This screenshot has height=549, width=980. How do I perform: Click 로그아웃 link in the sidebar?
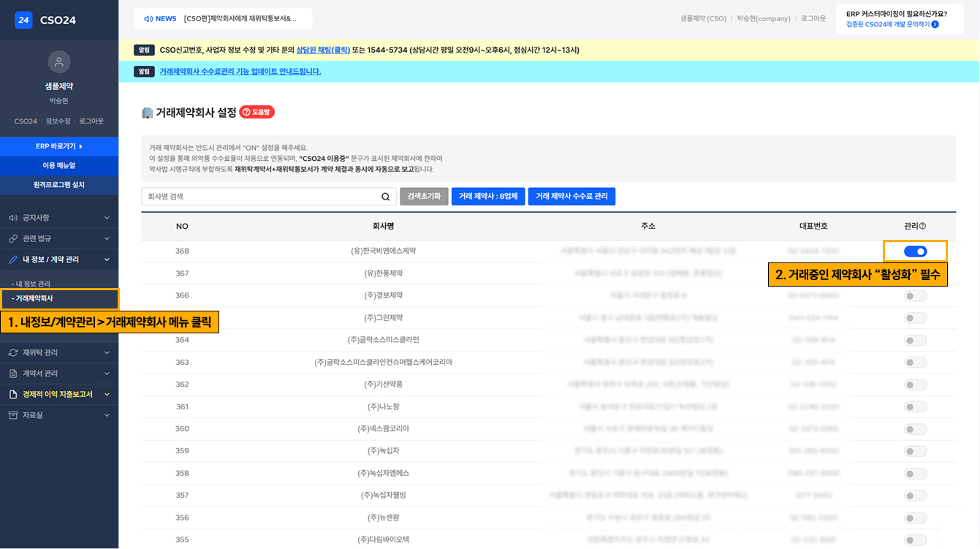coord(91,121)
